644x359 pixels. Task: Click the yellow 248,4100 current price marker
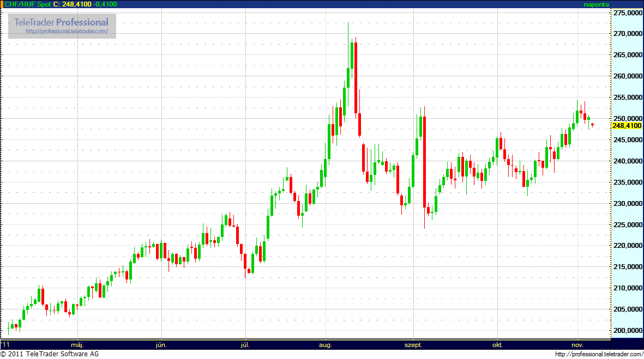point(627,125)
